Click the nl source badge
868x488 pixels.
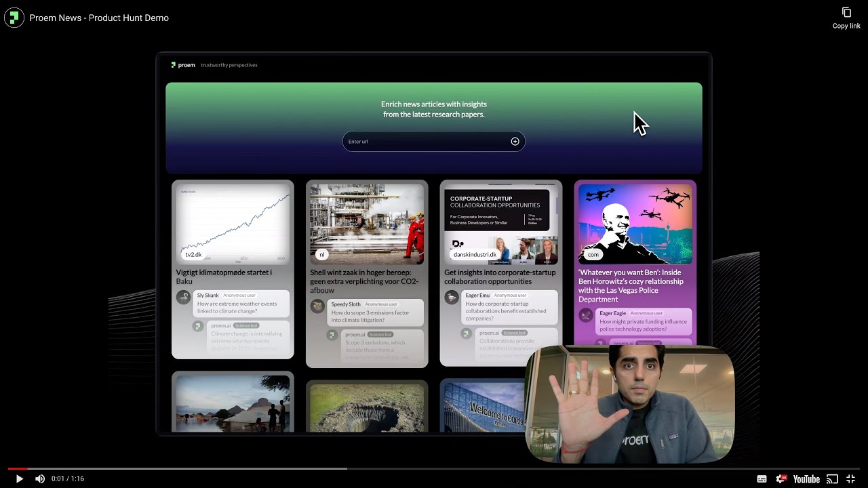point(322,255)
